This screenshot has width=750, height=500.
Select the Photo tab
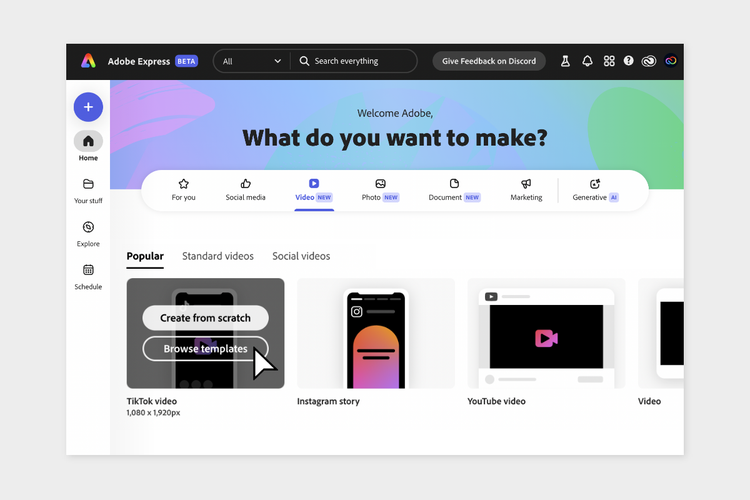point(380,190)
